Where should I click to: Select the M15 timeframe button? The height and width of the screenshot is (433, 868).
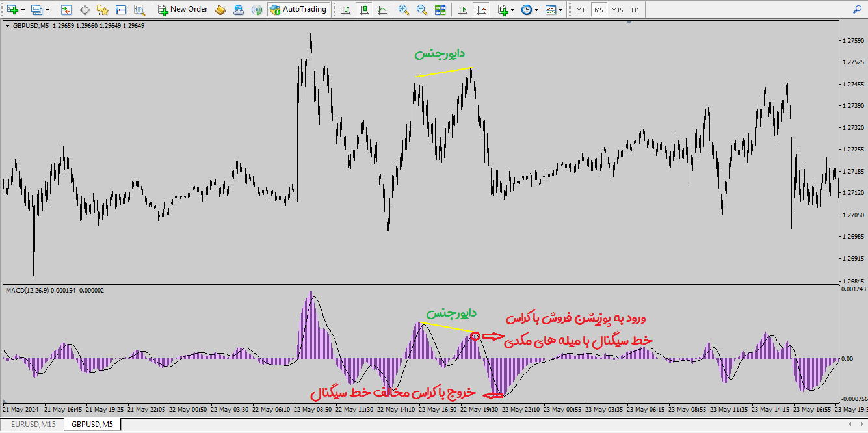click(x=616, y=10)
